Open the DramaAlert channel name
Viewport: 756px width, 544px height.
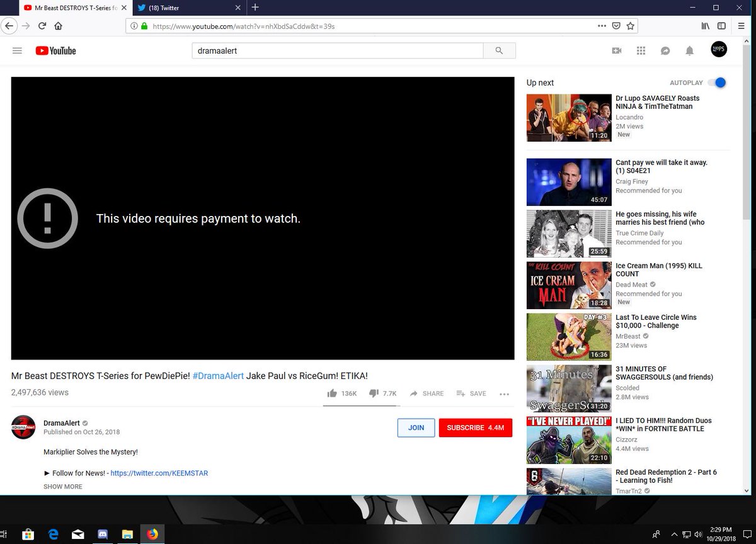pyautogui.click(x=61, y=423)
